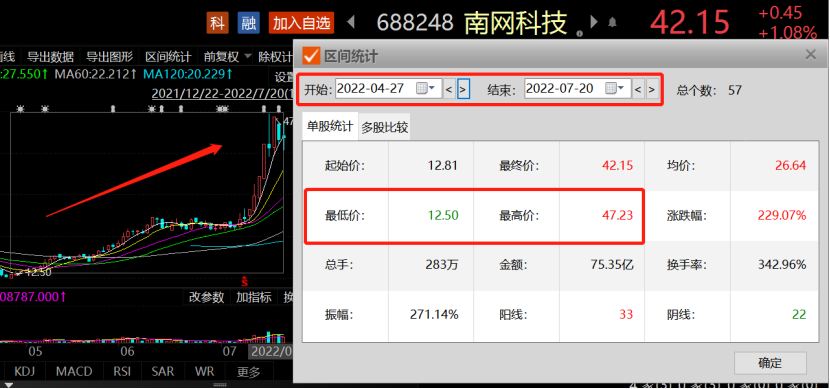Screen dimensions: 830x389
Task: Add stock via 加入自选 button
Action: pos(302,23)
